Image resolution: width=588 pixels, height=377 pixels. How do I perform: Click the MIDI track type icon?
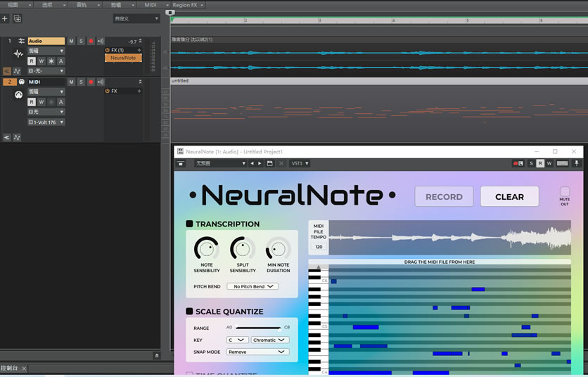pos(22,82)
